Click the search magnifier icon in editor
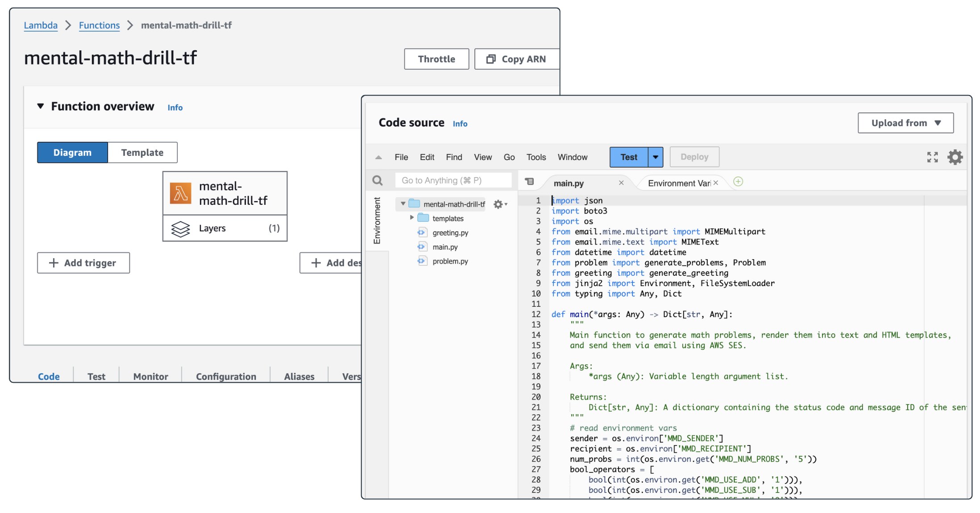The width and height of the screenshot is (980, 513). pyautogui.click(x=378, y=180)
